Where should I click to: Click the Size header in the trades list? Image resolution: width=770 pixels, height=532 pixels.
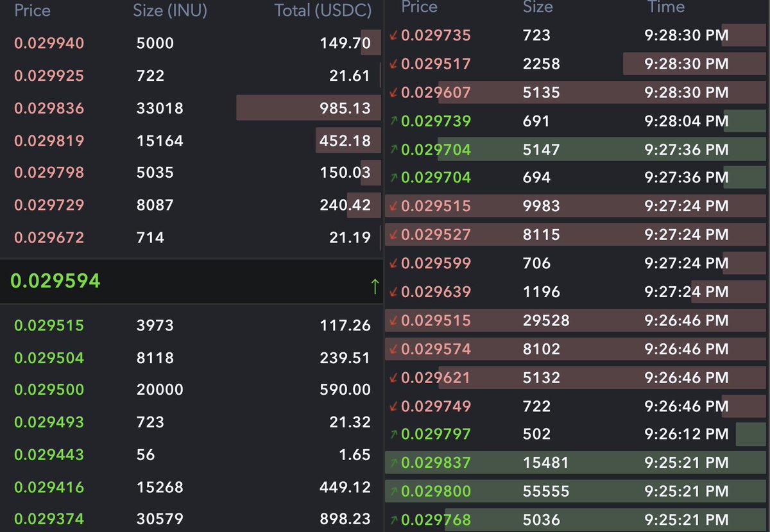(x=538, y=7)
